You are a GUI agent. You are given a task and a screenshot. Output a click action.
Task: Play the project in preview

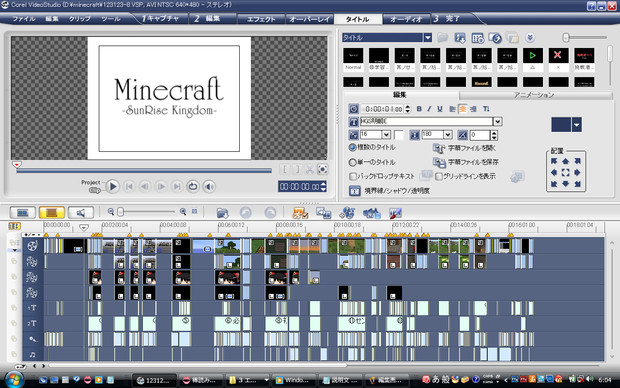point(113,186)
